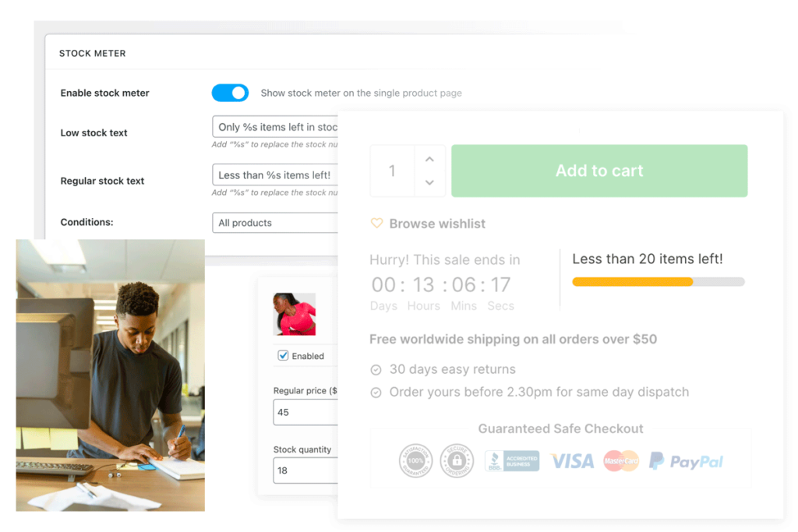Click the PayPal payment icon

pos(685,461)
